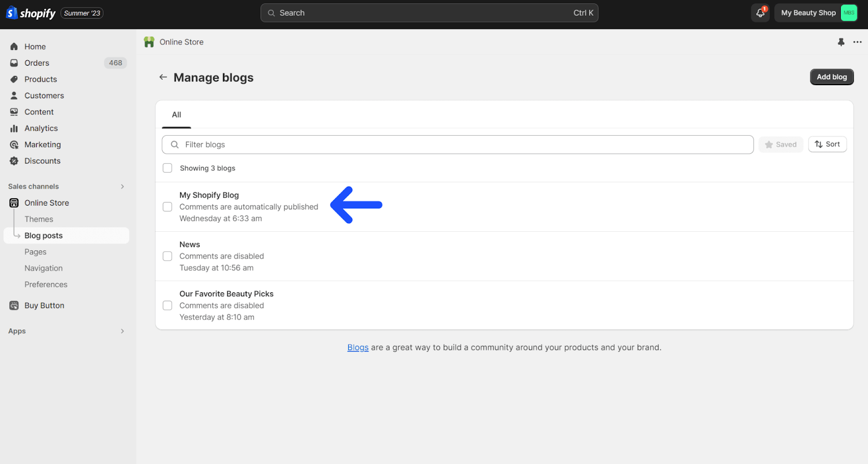Click the Customers person icon

pos(14,96)
